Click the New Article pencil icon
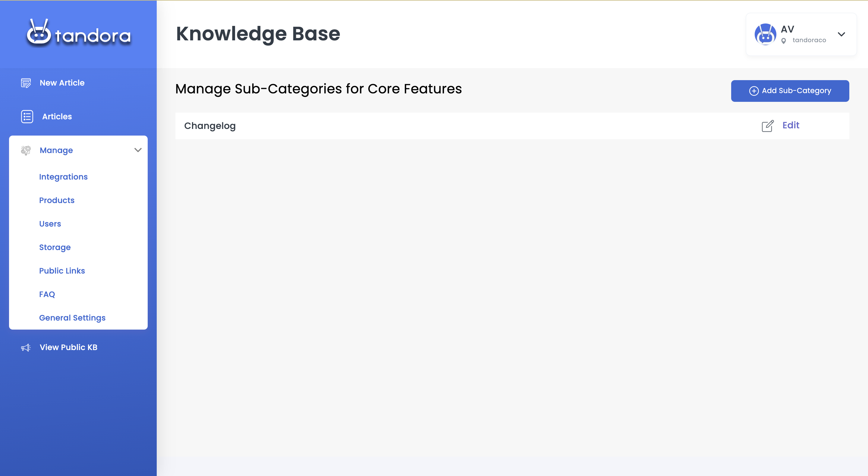This screenshot has width=868, height=476. (26, 83)
